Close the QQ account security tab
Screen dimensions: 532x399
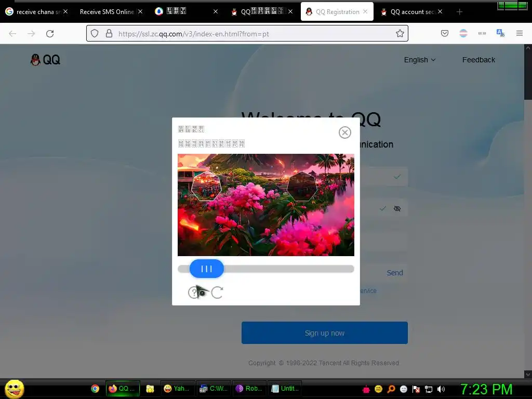(440, 11)
